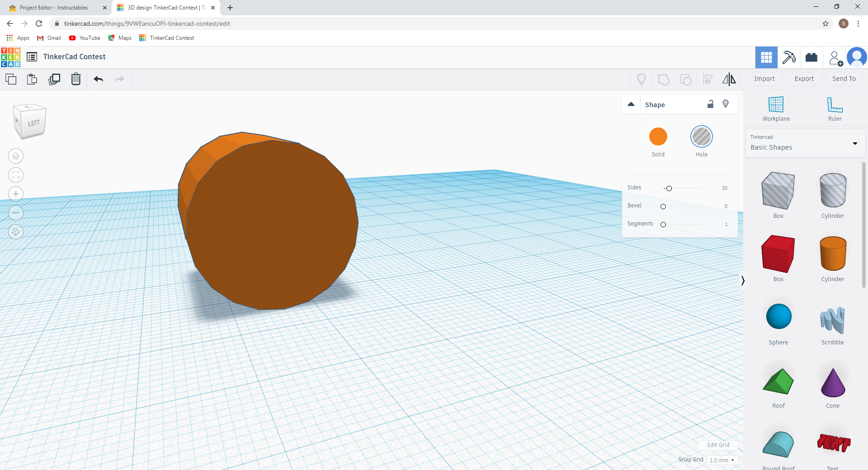Open the Maps bookmark
Viewport: 868px width, 470px height.
pyautogui.click(x=120, y=38)
